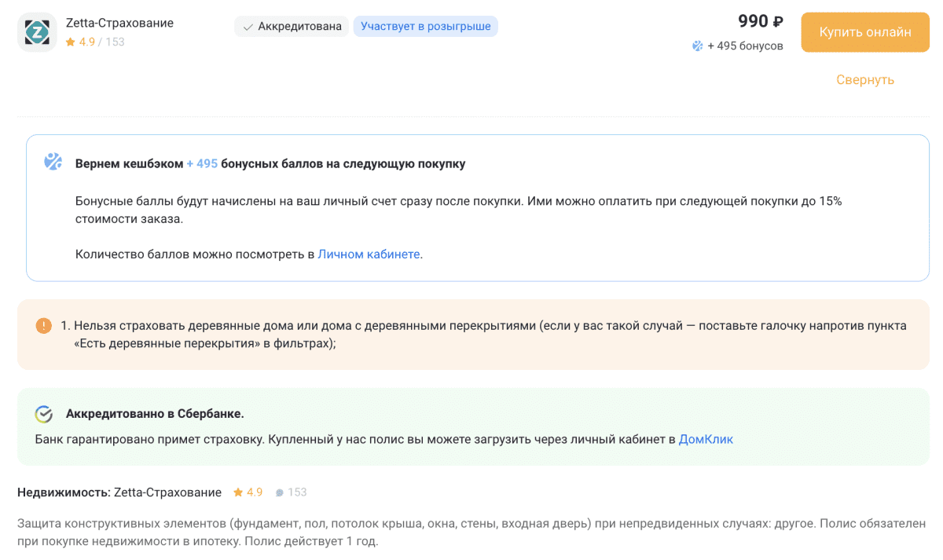Open the ДомКлик link
The width and height of the screenshot is (943, 560).
[706, 439]
